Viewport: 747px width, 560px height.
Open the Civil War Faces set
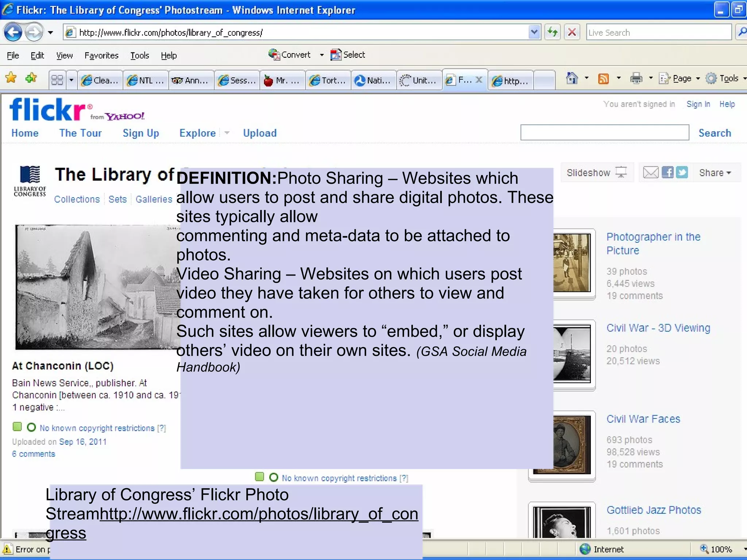[x=643, y=419]
